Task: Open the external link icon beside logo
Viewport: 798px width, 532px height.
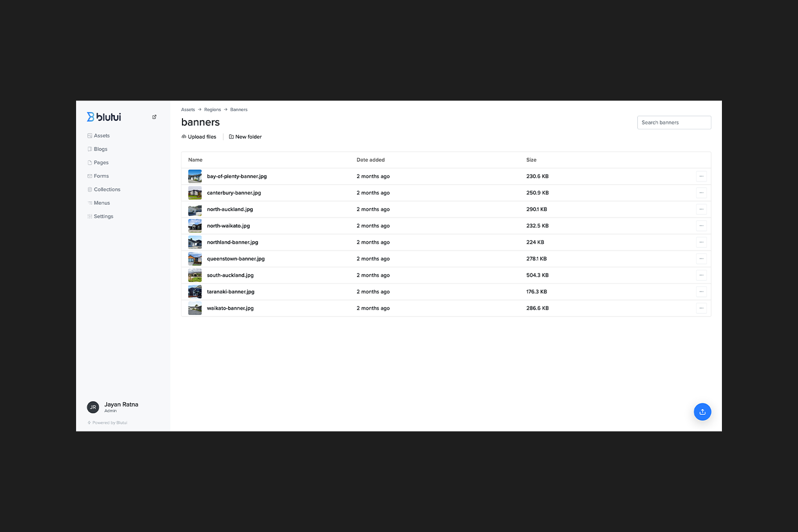Action: tap(154, 117)
